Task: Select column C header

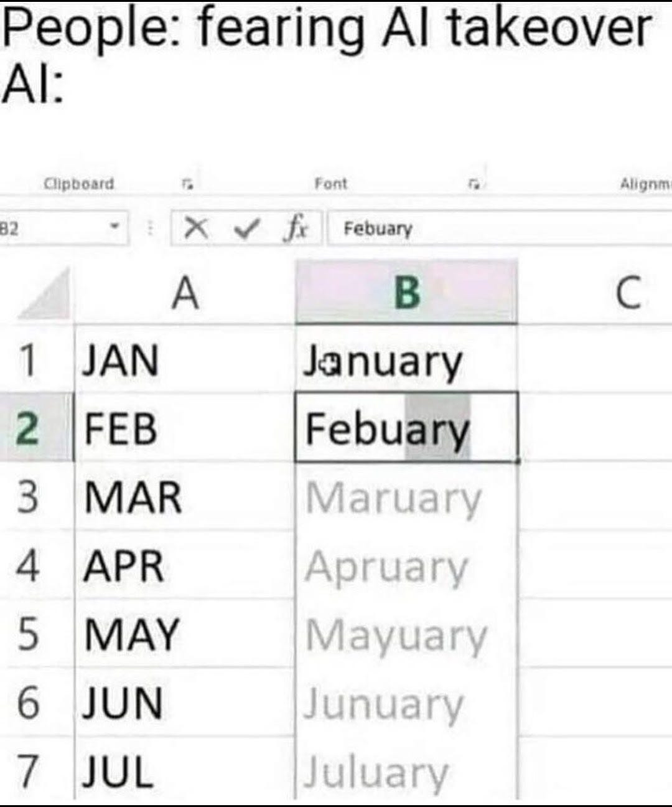Action: click(628, 291)
